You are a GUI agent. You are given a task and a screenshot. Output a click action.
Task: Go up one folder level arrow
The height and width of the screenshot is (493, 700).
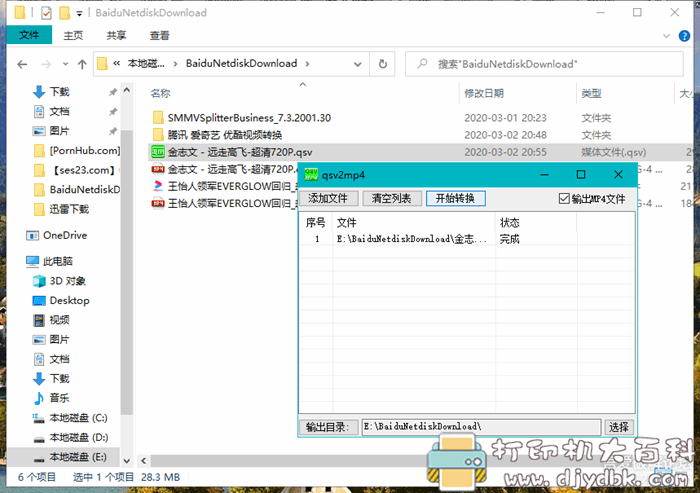point(82,64)
